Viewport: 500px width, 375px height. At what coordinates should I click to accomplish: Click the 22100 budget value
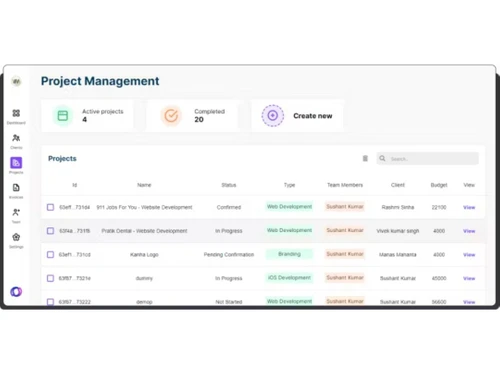439,207
